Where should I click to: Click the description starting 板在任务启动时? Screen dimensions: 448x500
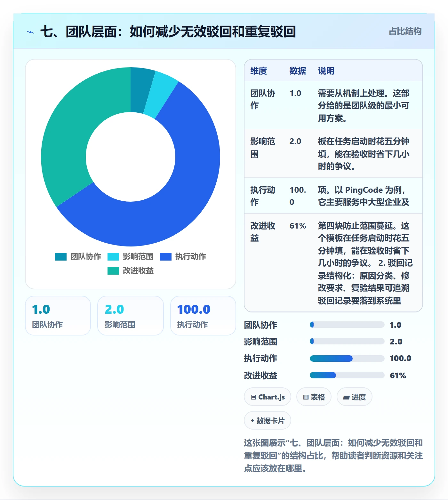point(364,154)
